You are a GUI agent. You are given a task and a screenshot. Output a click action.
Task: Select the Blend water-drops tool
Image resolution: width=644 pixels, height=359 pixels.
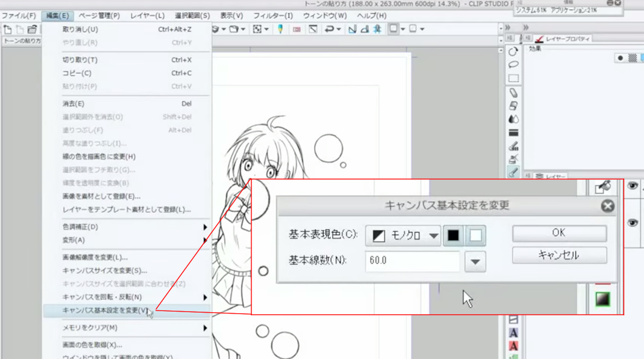[513, 119]
